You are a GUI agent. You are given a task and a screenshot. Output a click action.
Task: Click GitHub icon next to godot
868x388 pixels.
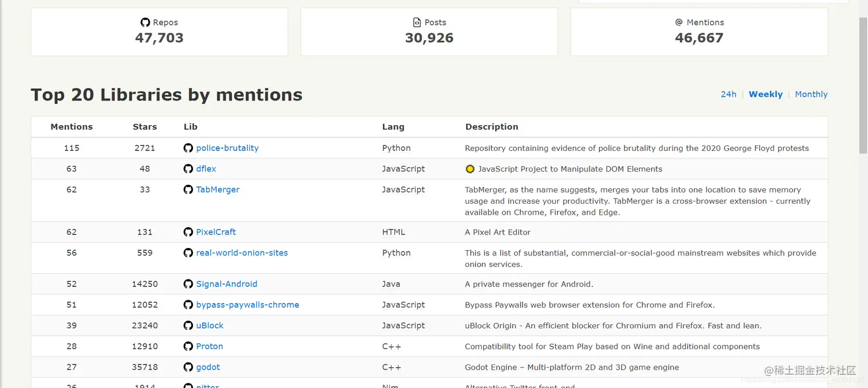coord(188,367)
